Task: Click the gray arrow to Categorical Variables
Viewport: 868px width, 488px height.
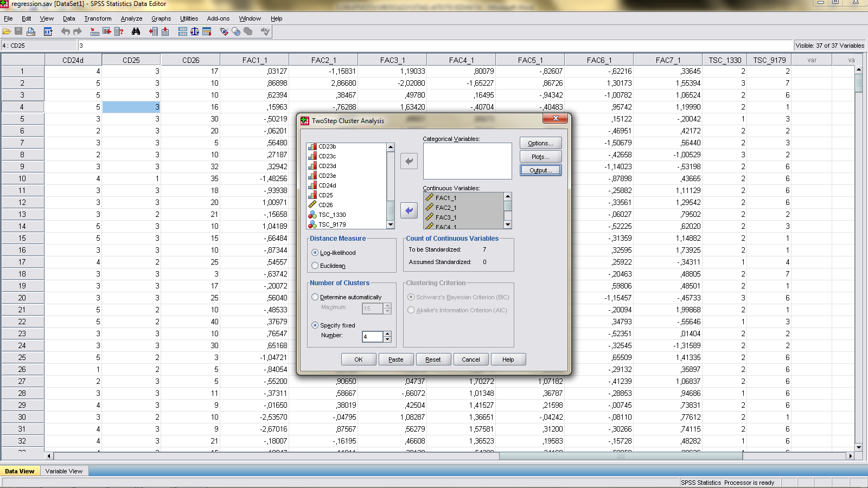Action: pos(409,161)
